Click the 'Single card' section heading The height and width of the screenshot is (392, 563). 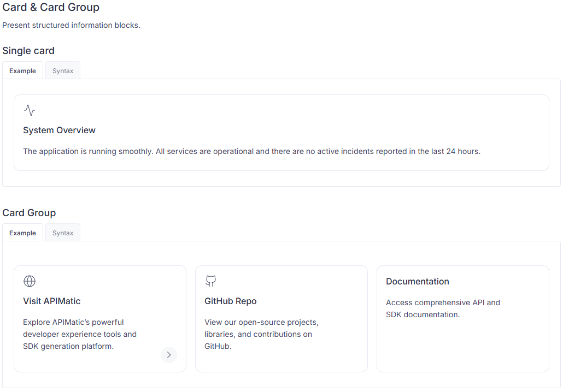28,51
